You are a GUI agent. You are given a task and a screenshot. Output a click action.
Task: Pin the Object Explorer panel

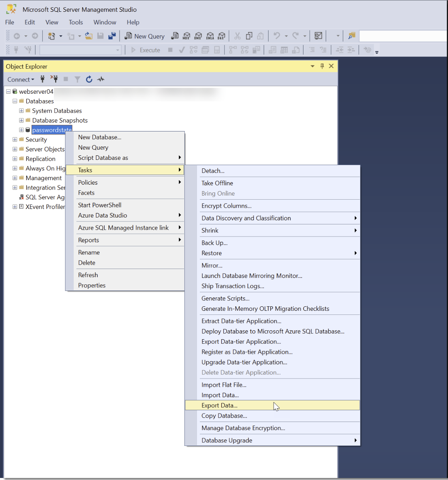coord(322,66)
